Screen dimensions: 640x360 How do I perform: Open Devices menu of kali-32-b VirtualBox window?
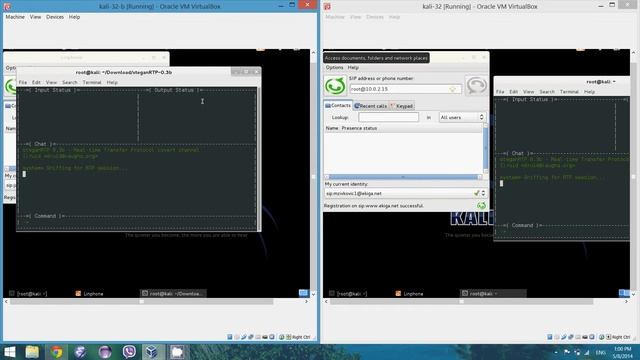55,17
